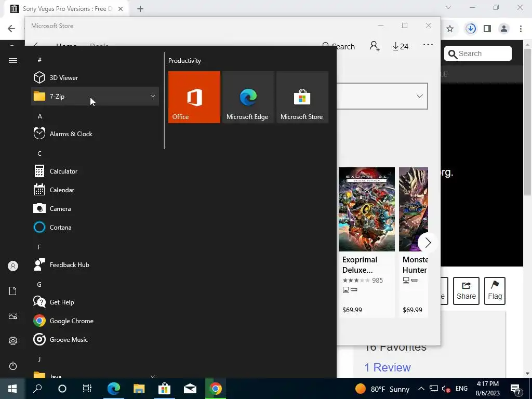Open Chrome three-dot menu
Image resolution: width=532 pixels, height=399 pixels.
(x=521, y=29)
